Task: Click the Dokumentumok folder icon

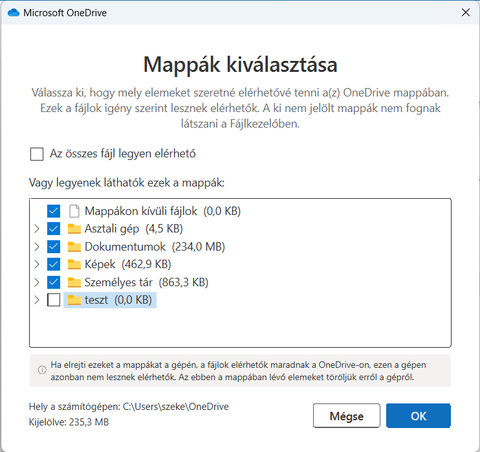Action: coord(74,247)
